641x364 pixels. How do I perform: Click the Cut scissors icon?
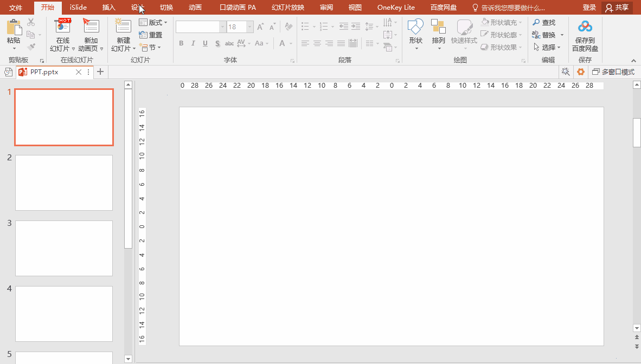pos(31,22)
